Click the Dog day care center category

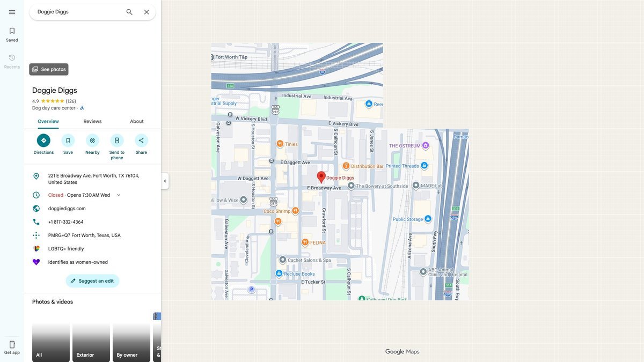point(54,108)
